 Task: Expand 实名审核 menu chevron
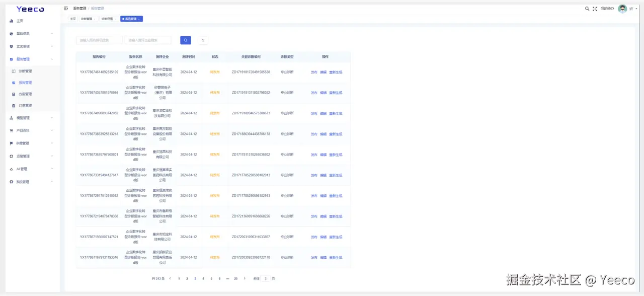(x=52, y=46)
